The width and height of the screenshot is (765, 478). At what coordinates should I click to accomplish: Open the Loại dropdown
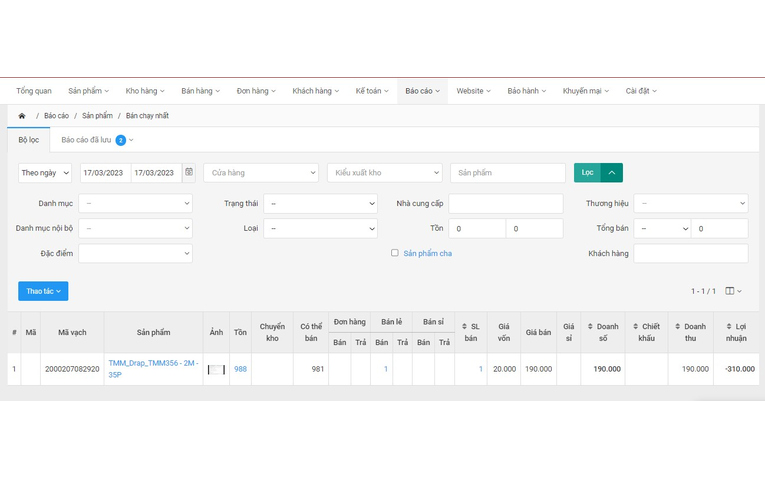[x=321, y=228]
